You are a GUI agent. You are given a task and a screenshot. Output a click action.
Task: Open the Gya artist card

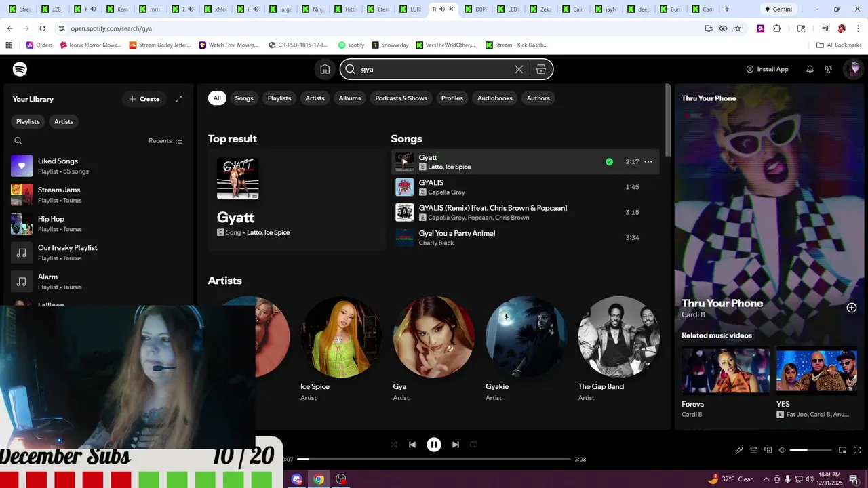point(434,349)
